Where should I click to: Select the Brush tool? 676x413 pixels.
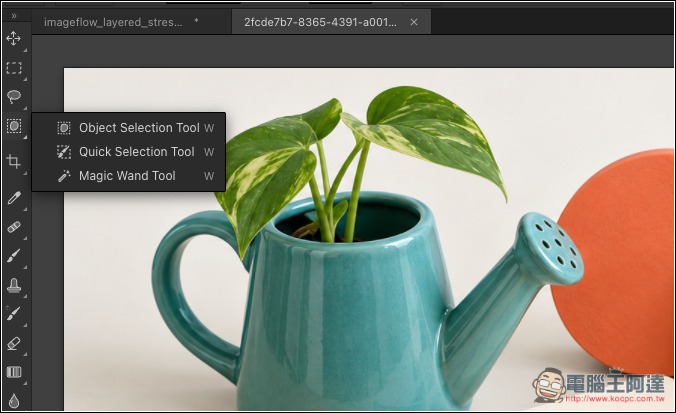pos(13,256)
